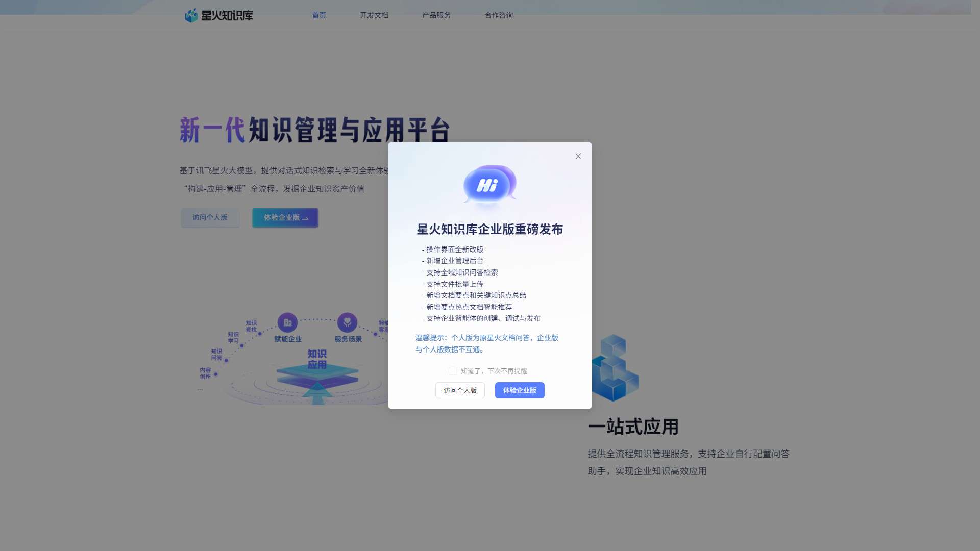Click the 一站式应用 heading
This screenshot has width=980, height=551.
tap(633, 427)
